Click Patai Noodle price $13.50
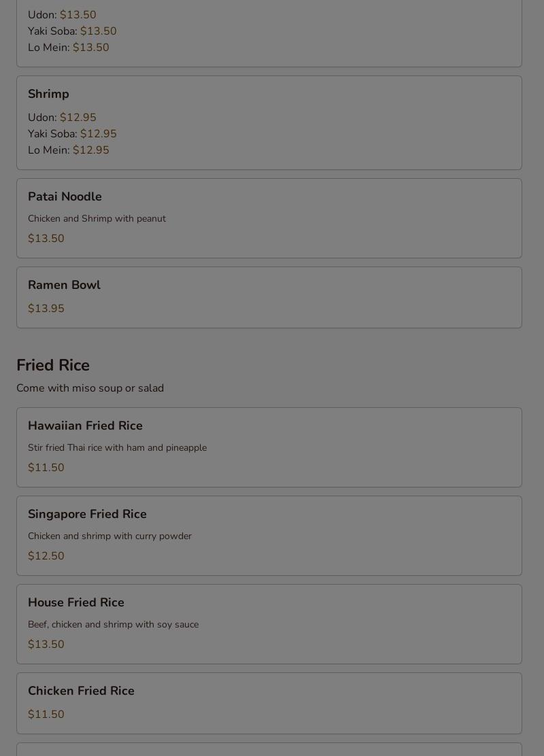Viewport: 544px width, 756px height. pyautogui.click(x=46, y=238)
